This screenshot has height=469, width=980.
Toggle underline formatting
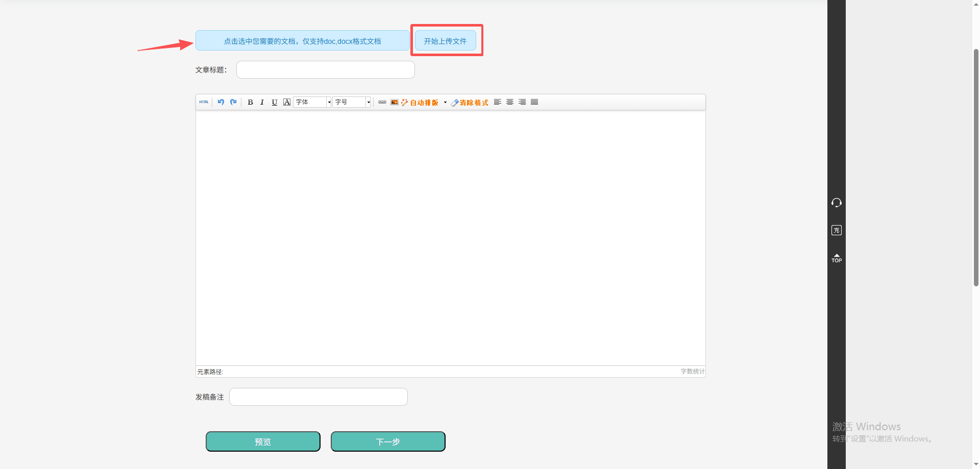[275, 102]
